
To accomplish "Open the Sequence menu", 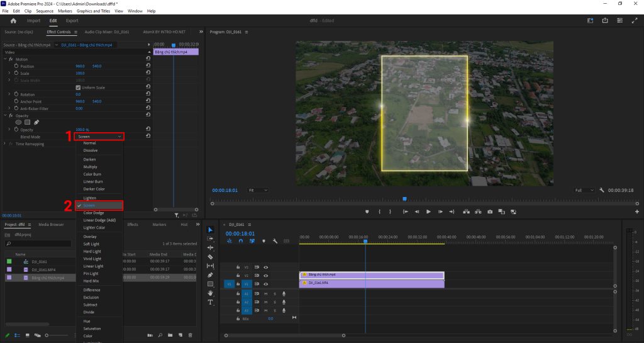I will pyautogui.click(x=45, y=11).
